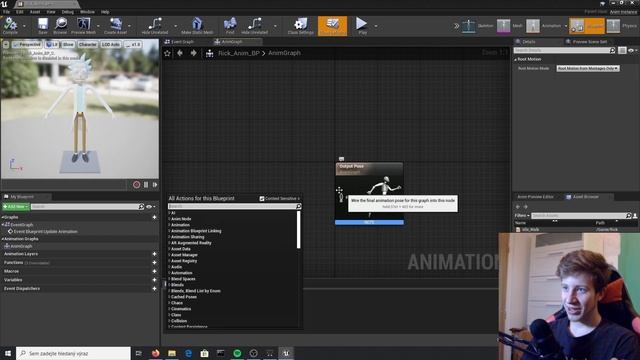640x360 pixels.
Task: Click the favorite star in graph breadcrumb
Action: coord(167,53)
